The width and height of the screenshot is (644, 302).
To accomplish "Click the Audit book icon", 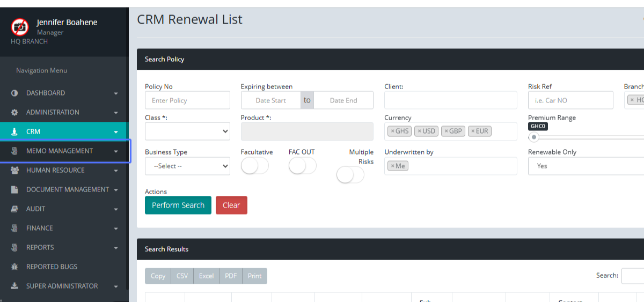I will [x=14, y=209].
